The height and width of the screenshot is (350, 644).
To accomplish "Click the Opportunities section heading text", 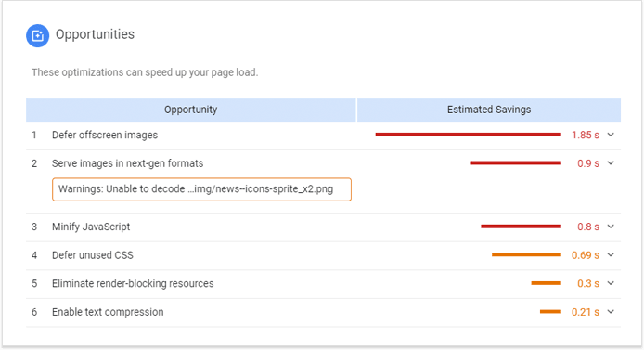I will (x=95, y=34).
